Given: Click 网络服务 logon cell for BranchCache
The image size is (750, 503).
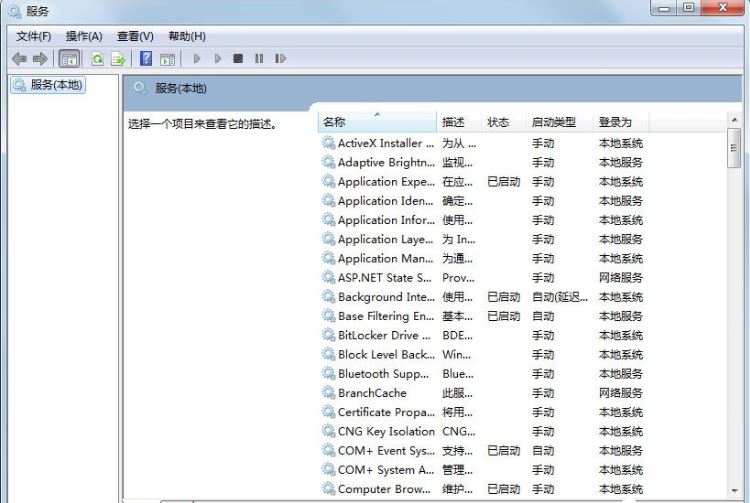Looking at the screenshot, I should click(620, 393).
